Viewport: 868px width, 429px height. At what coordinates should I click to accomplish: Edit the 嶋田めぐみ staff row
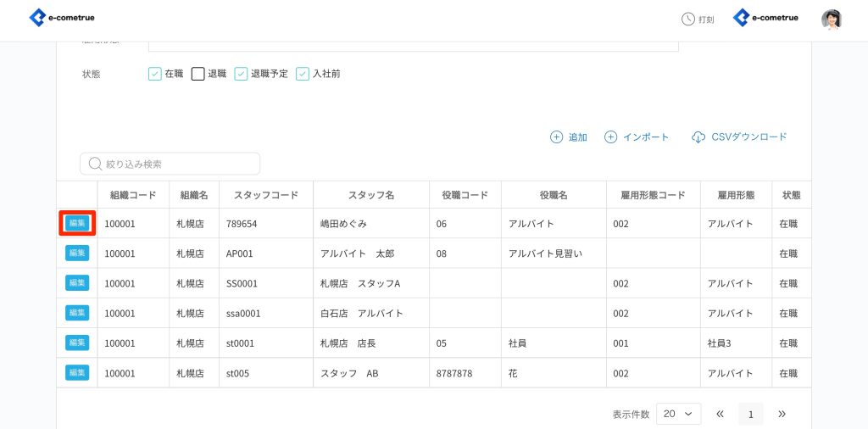(x=77, y=223)
